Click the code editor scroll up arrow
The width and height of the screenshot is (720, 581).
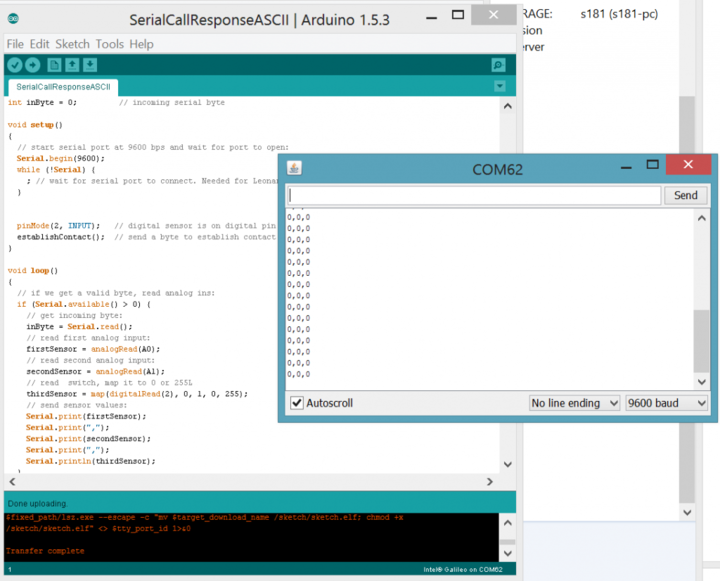pyautogui.click(x=508, y=106)
